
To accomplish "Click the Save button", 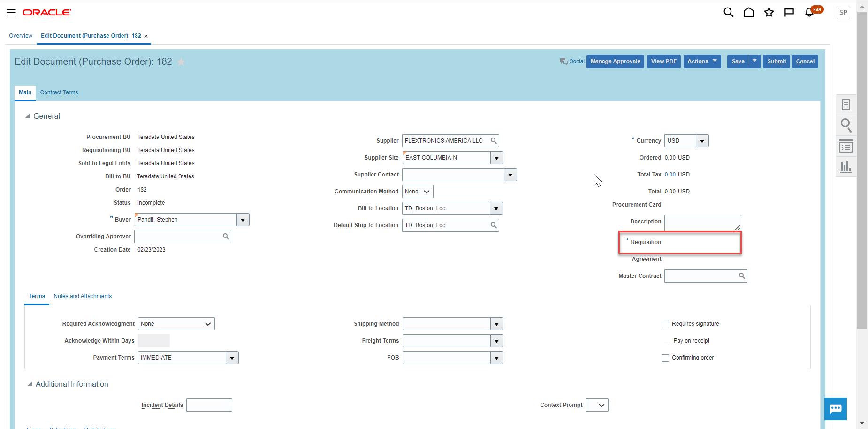I will coord(738,61).
